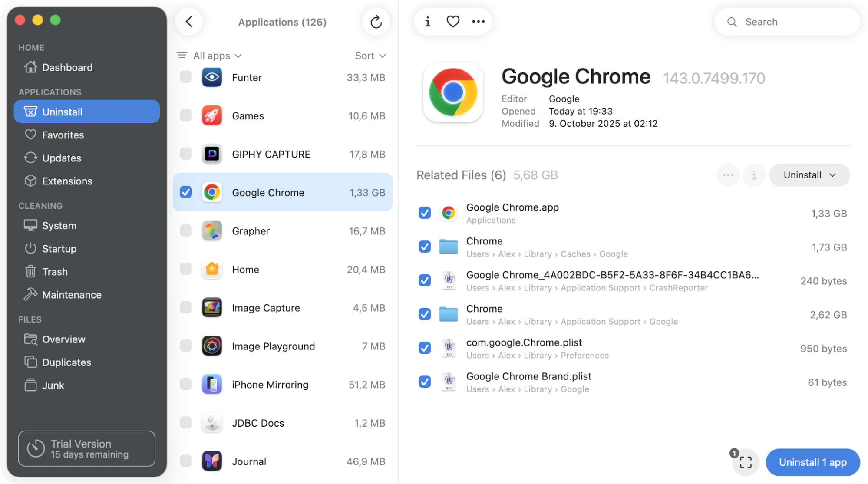The image size is (868, 484).
Task: Open Overview under Files
Action: (87, 339)
